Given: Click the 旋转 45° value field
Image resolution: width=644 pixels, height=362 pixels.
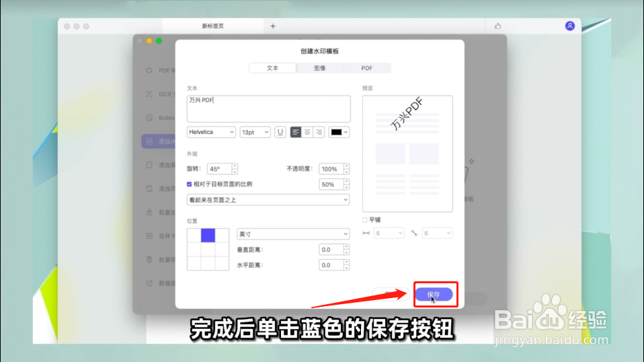Looking at the screenshot, I should [219, 169].
